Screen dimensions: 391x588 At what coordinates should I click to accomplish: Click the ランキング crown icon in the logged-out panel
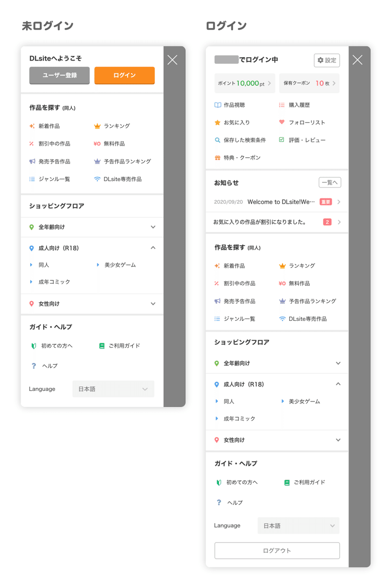click(x=97, y=126)
